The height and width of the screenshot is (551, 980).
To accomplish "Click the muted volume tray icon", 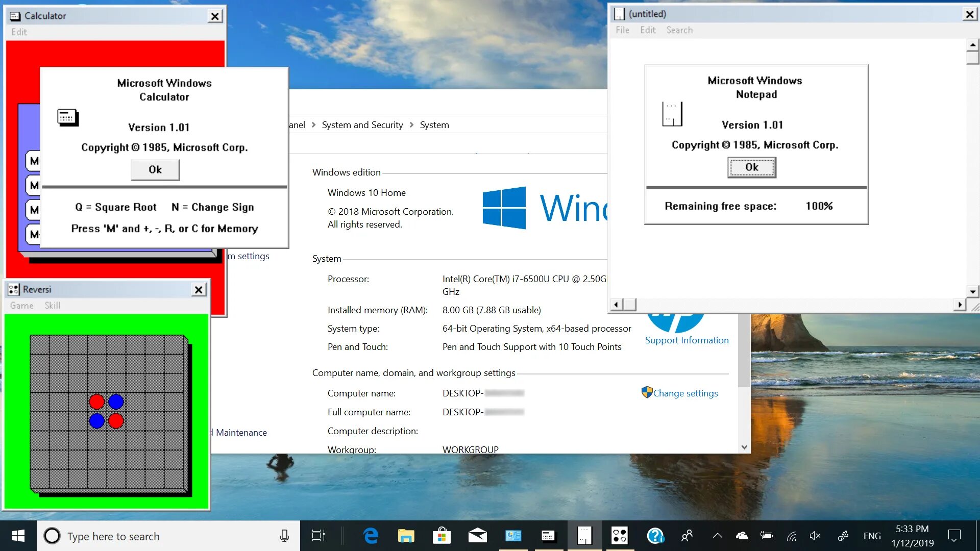I will pyautogui.click(x=815, y=536).
